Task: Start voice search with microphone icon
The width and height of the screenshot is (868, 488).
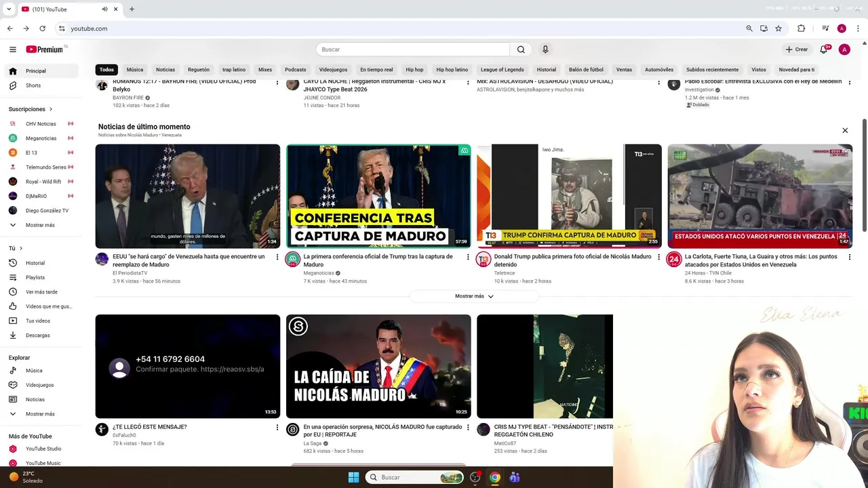Action: pyautogui.click(x=545, y=49)
